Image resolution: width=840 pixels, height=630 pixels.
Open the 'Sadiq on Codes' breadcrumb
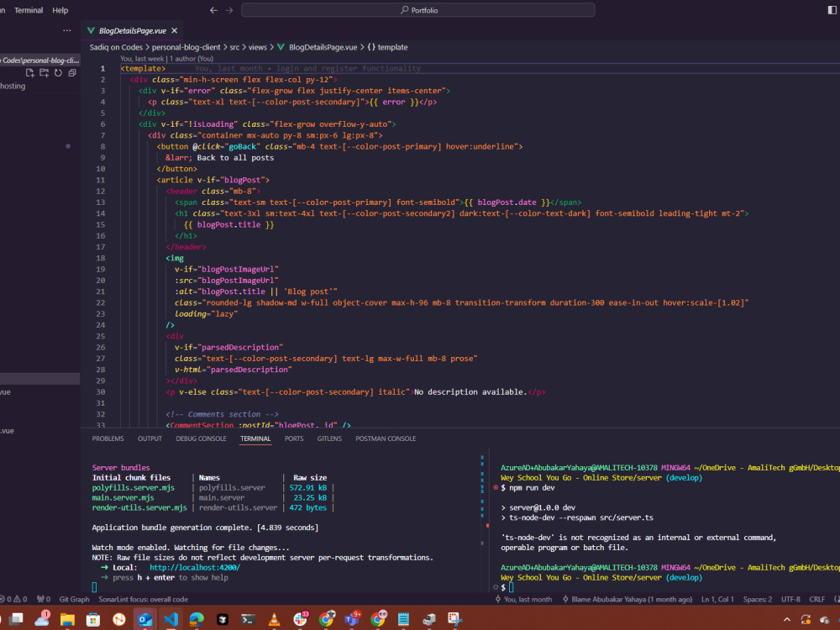click(116, 47)
